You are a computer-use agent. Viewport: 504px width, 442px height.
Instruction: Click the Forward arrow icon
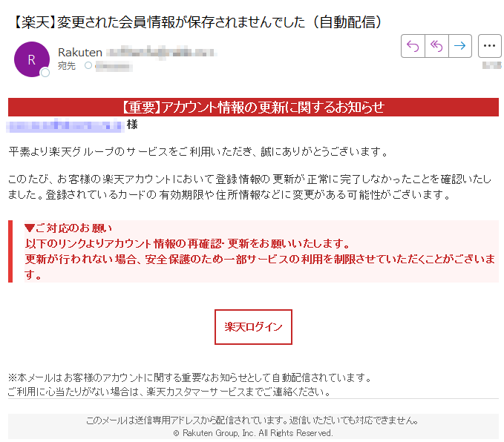click(460, 46)
